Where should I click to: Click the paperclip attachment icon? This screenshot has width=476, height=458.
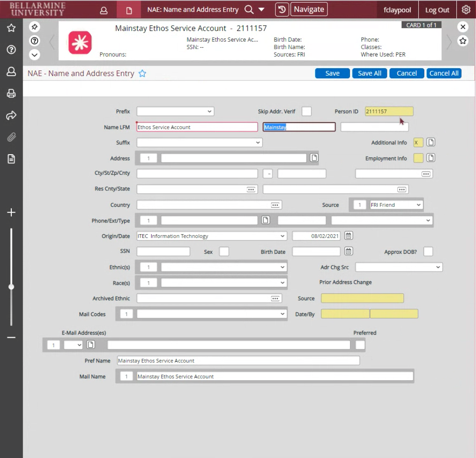click(x=11, y=137)
